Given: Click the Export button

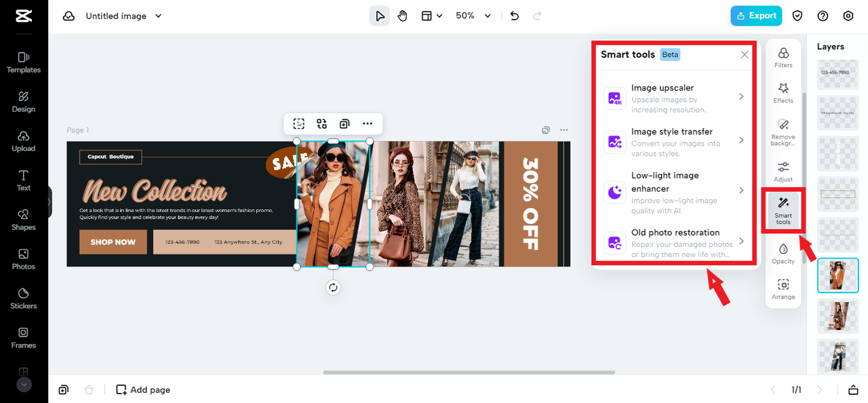Looking at the screenshot, I should (x=756, y=16).
